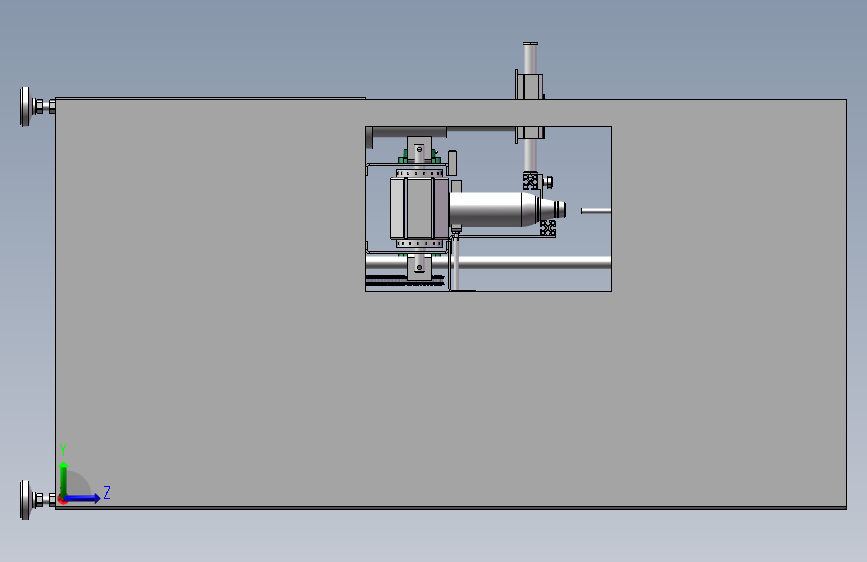Select the upper-left leveling foot pad
The width and height of the screenshot is (867, 562).
coord(25,106)
